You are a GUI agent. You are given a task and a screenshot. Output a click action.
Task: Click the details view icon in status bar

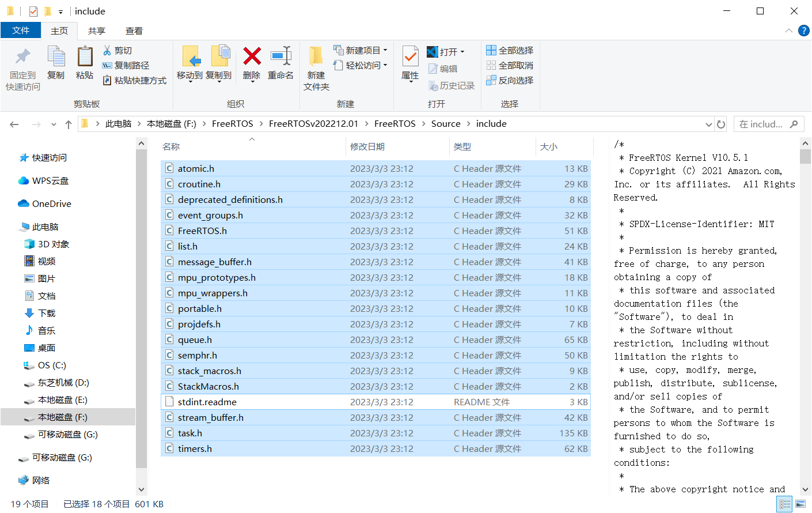tap(785, 504)
